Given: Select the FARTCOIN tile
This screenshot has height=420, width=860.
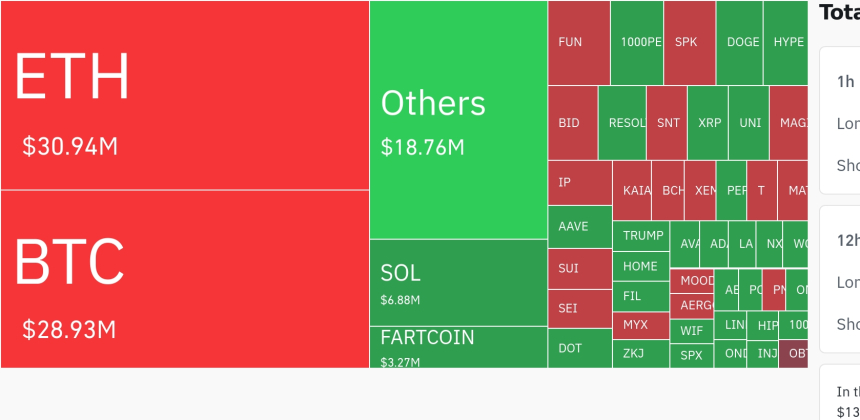Looking at the screenshot, I should (459, 347).
